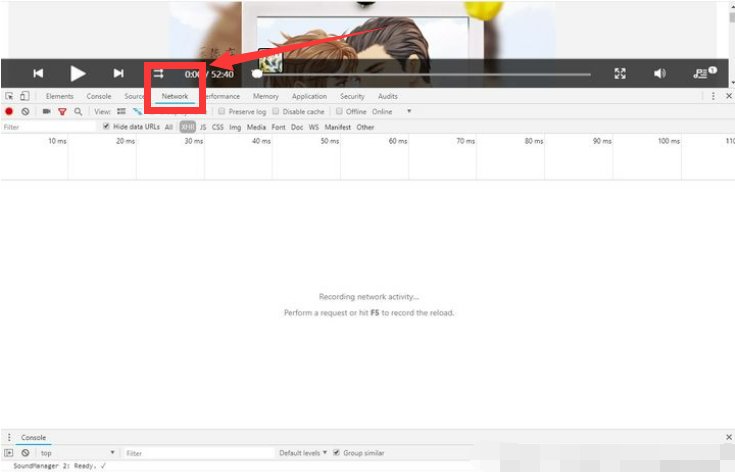Stop recording network log red button

click(x=9, y=112)
